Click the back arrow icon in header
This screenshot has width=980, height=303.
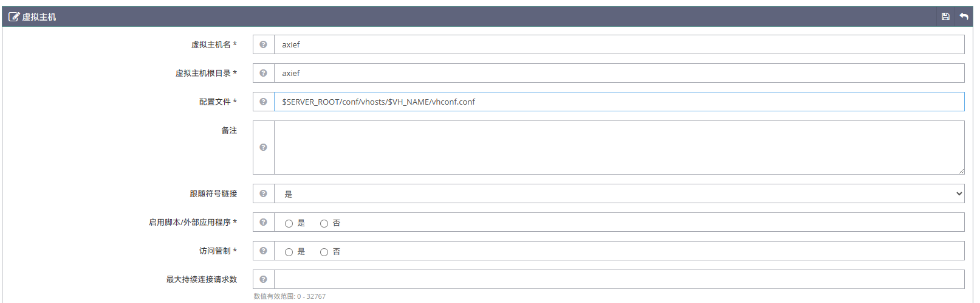pyautogui.click(x=964, y=16)
